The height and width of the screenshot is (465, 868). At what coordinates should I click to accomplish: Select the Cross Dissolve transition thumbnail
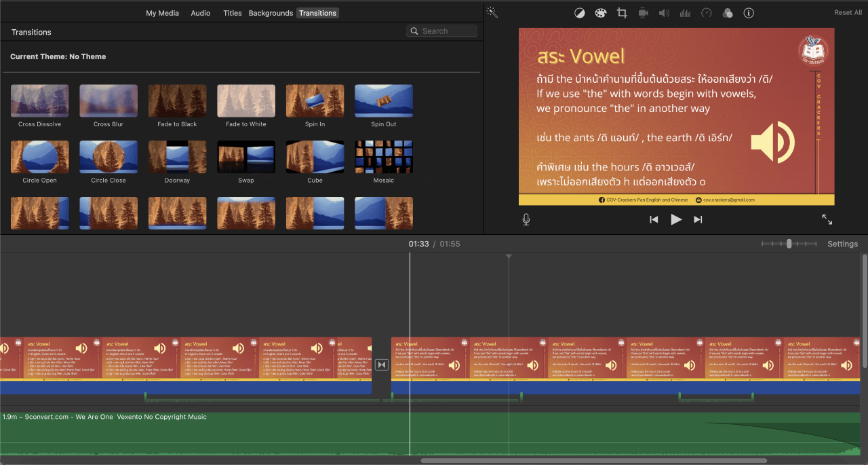[40, 101]
